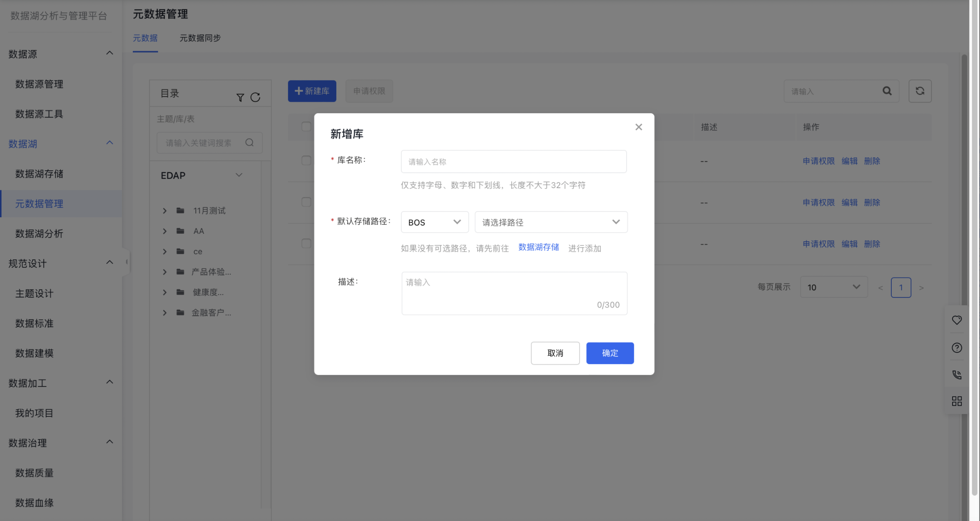Viewport: 980px width, 521px height.
Task: Click the keyword search field in 目录
Action: point(209,143)
